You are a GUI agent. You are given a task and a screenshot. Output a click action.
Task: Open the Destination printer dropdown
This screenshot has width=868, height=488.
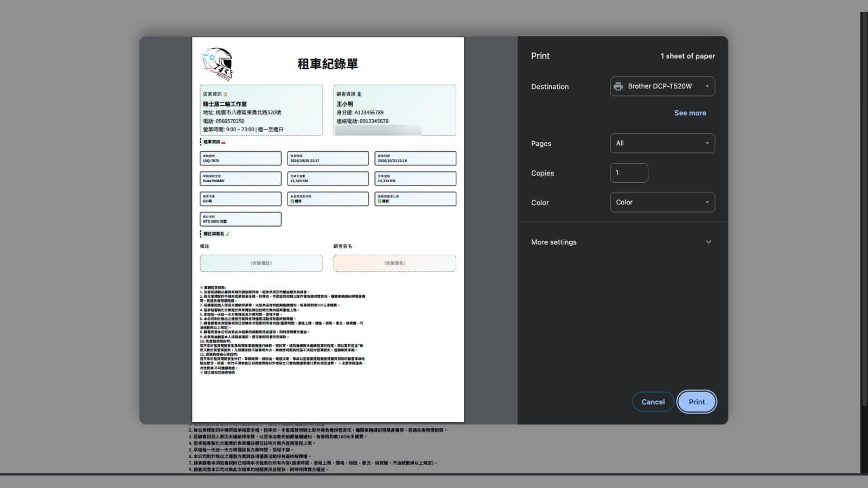(x=662, y=86)
